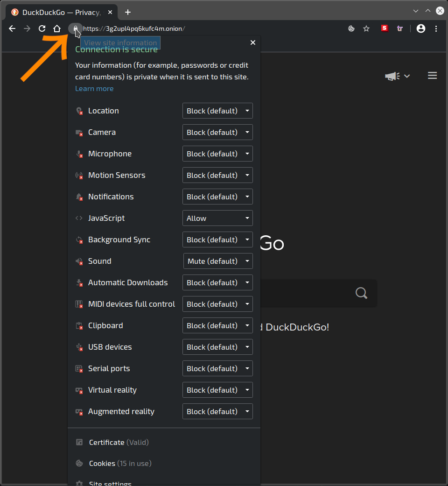
Task: Click the Serial ports icon
Action: tap(79, 368)
